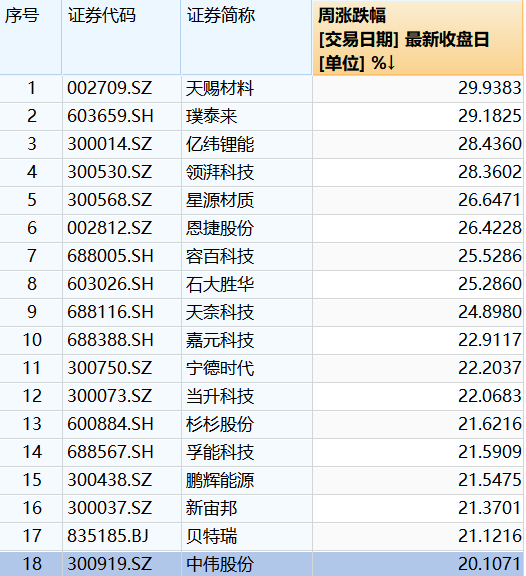Viewport: 526px width, 576px height.
Task: Click the stock name 领湃科技
Action: coord(220,172)
